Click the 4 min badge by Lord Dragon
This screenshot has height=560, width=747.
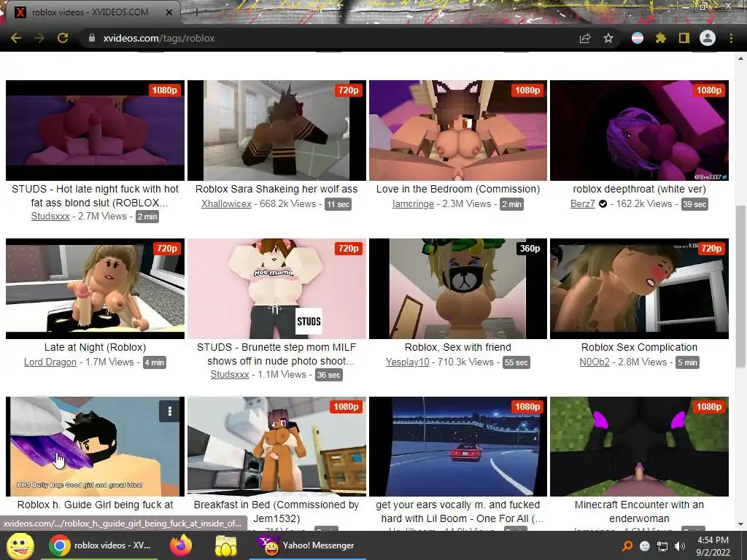[x=155, y=362]
